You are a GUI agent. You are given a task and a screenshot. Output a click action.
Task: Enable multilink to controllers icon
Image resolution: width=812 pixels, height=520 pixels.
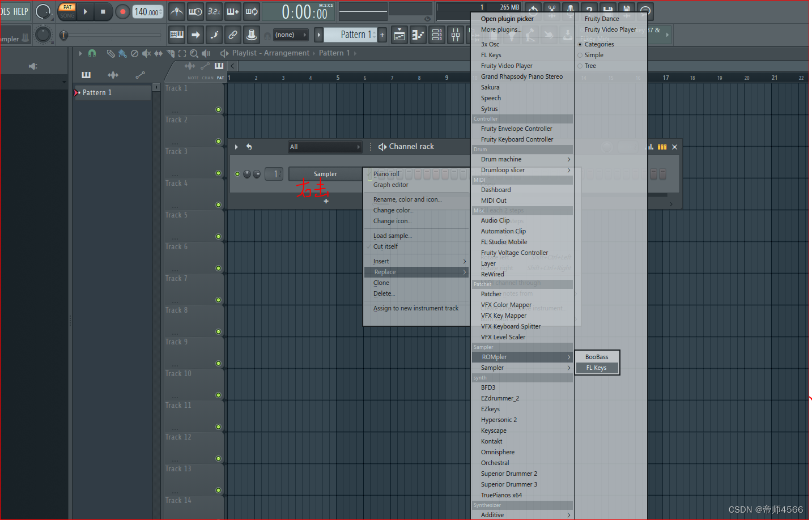pos(233,35)
